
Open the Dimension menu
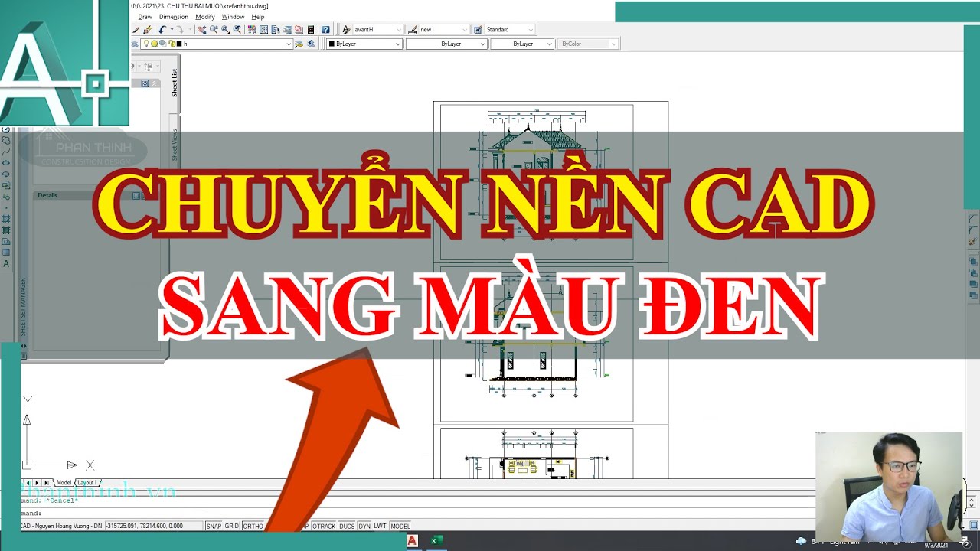click(x=174, y=17)
